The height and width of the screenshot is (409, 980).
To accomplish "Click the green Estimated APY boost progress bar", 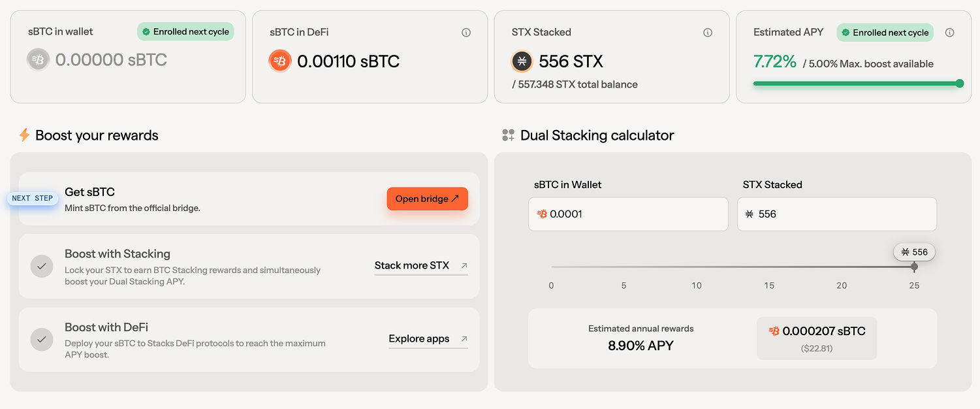I will click(x=857, y=84).
